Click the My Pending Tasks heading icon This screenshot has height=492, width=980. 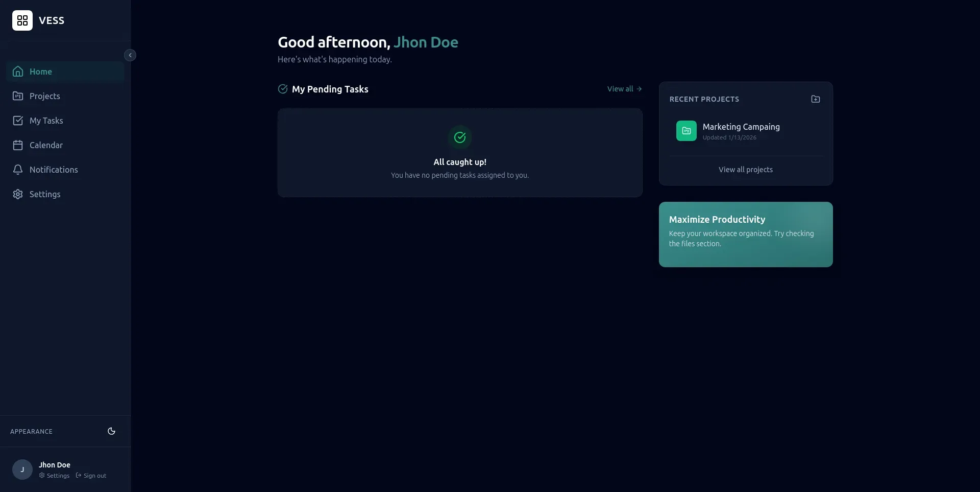(283, 89)
